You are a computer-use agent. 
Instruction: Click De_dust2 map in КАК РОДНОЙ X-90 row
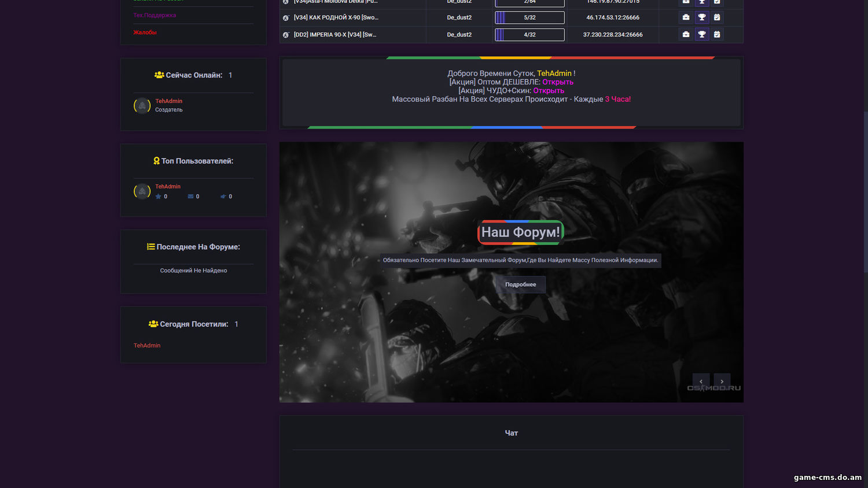pyautogui.click(x=459, y=17)
